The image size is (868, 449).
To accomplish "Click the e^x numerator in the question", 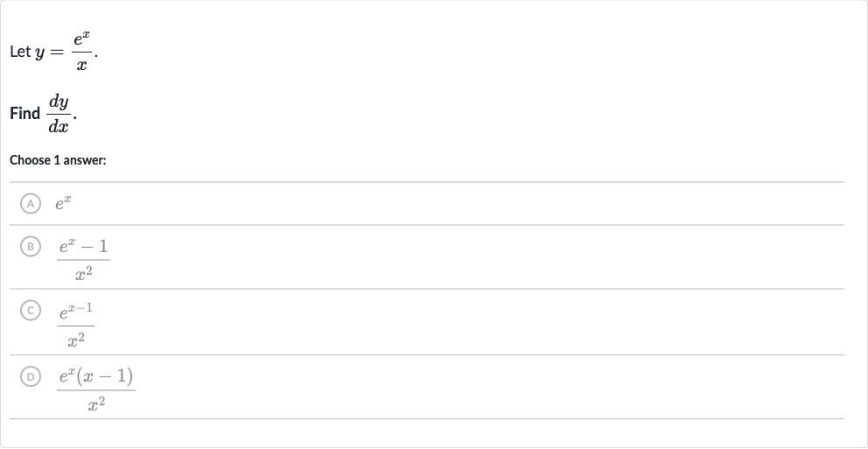I will [x=82, y=39].
